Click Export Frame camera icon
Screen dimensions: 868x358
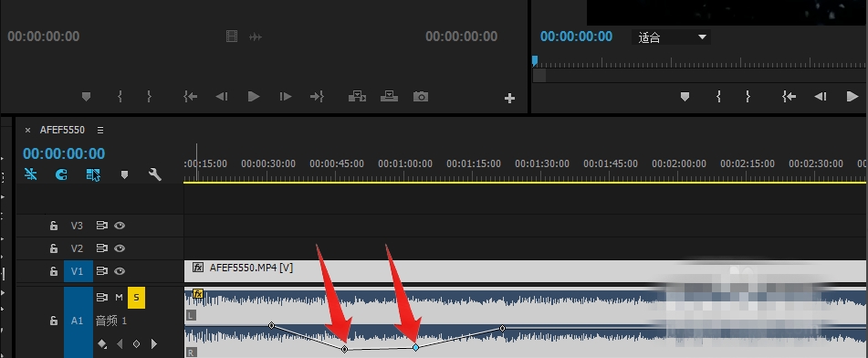coord(421,97)
